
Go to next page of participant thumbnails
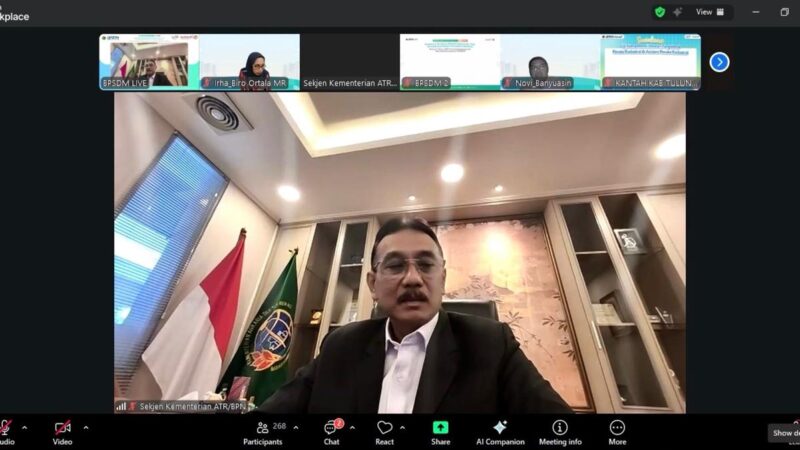[x=719, y=62]
